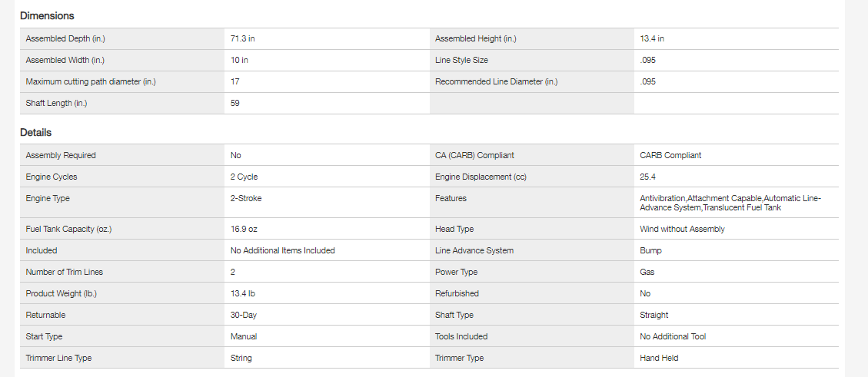This screenshot has height=377, width=868.
Task: Click the Line Style Size label
Action: 461,61
